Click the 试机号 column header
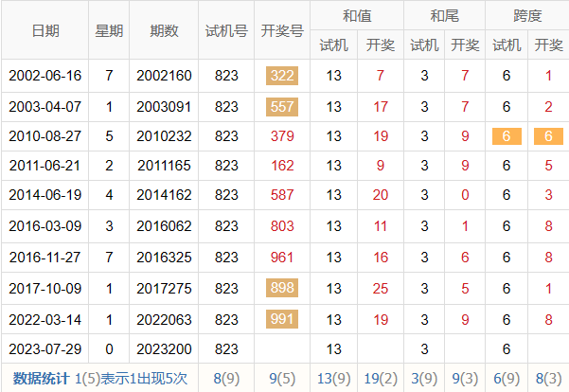This screenshot has width=569, height=392. click(226, 30)
